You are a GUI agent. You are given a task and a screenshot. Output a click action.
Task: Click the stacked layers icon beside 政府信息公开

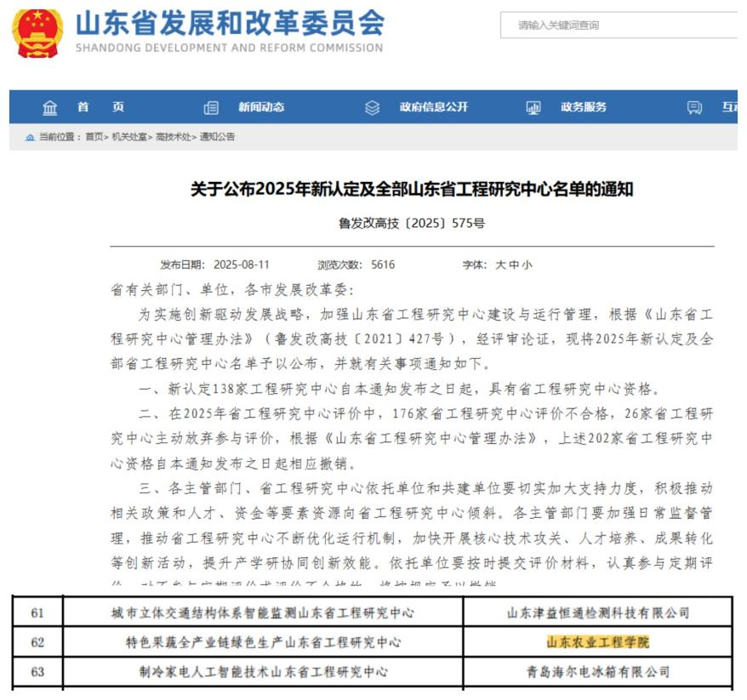[x=372, y=108]
